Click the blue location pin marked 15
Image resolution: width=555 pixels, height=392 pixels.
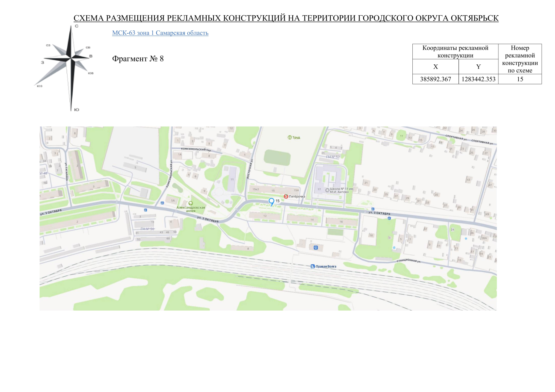coord(271,202)
